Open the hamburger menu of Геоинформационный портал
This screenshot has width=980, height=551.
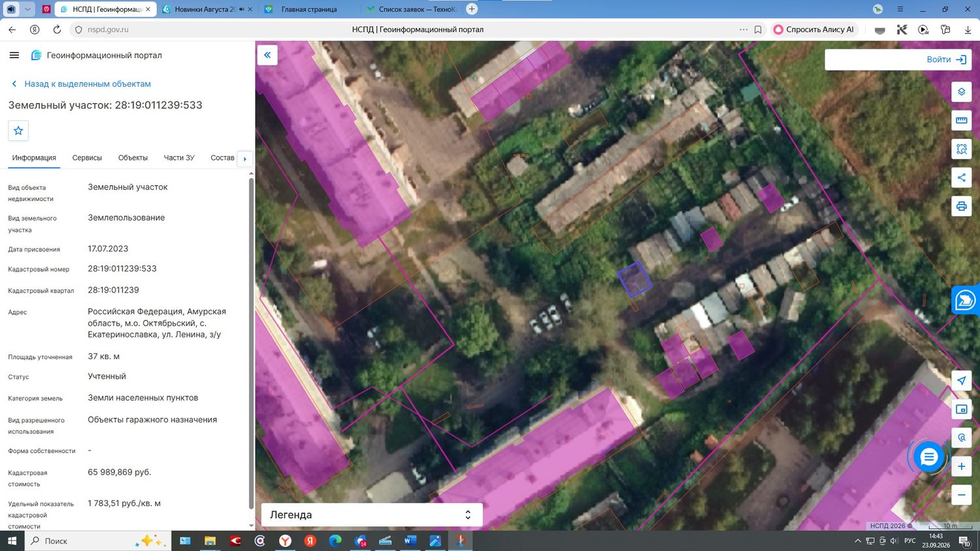tap(14, 55)
